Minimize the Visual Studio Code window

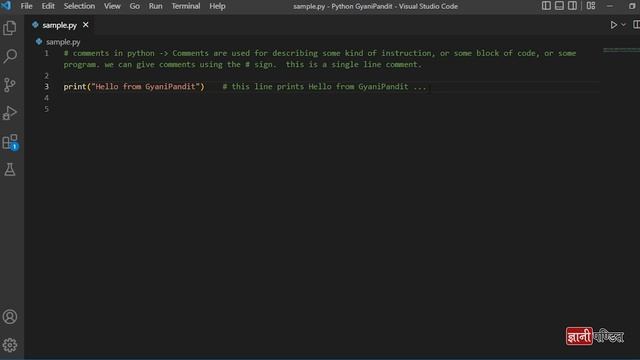point(610,6)
